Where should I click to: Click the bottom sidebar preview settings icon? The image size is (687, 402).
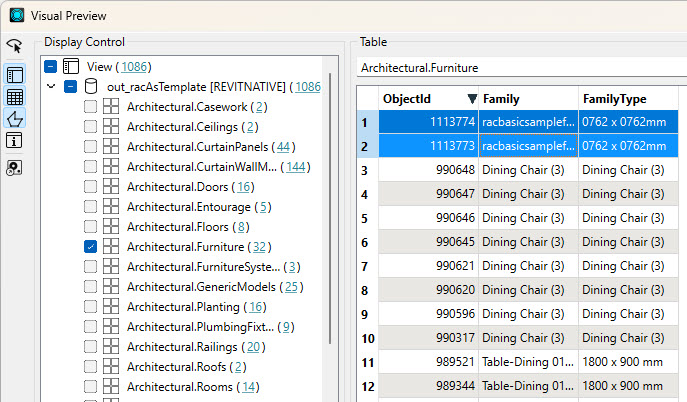coord(14,167)
